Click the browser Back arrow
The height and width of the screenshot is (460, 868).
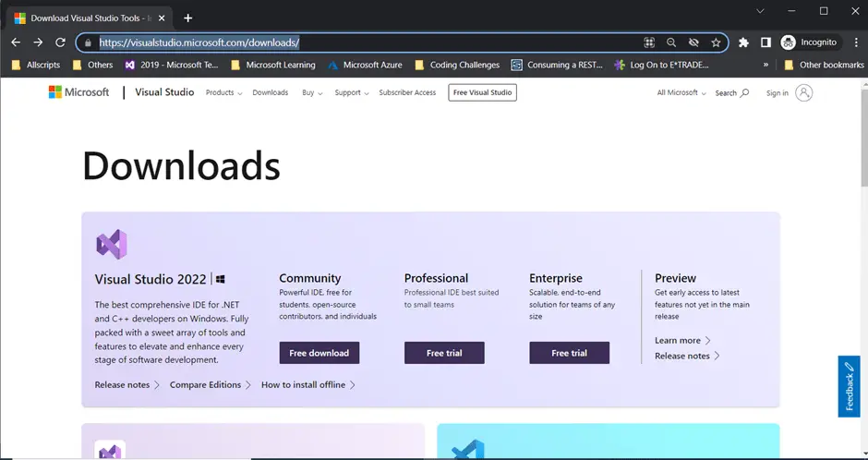[x=16, y=42]
